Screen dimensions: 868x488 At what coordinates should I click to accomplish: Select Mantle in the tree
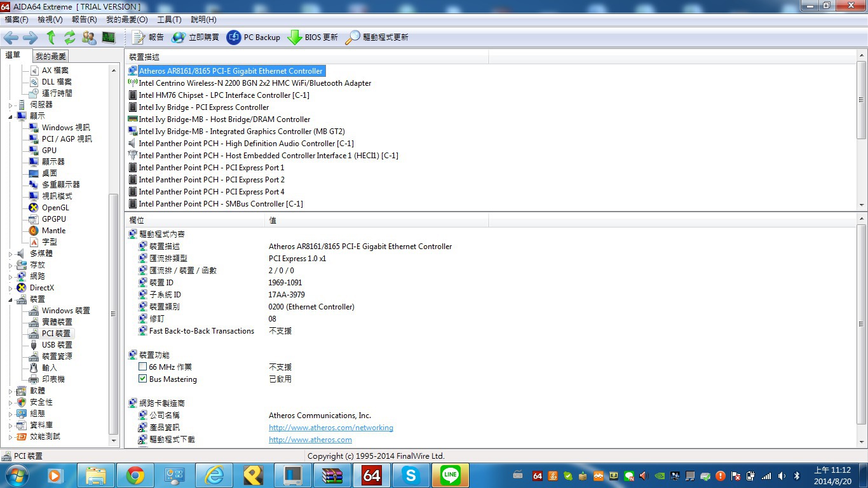tap(53, 231)
